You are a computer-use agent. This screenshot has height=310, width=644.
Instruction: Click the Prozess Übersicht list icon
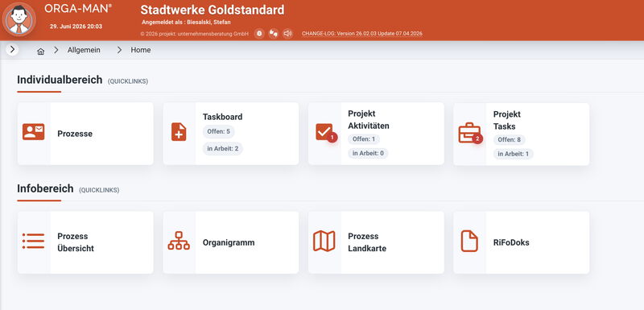(33, 241)
